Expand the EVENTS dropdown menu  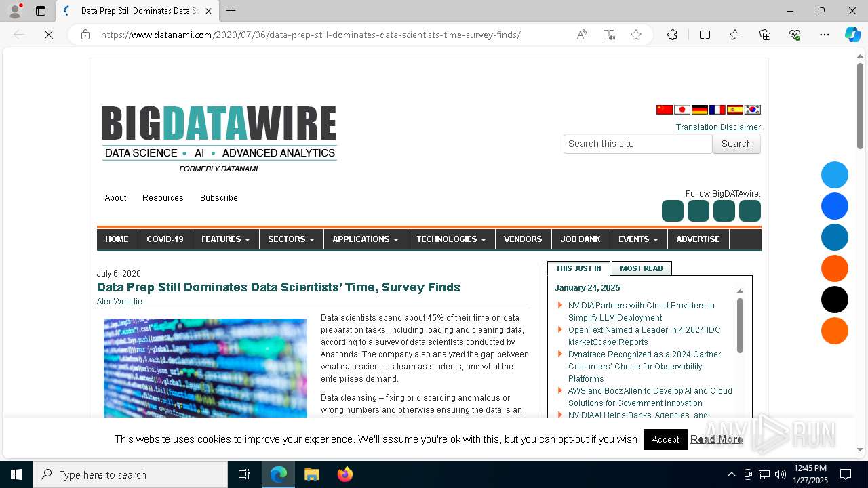638,239
